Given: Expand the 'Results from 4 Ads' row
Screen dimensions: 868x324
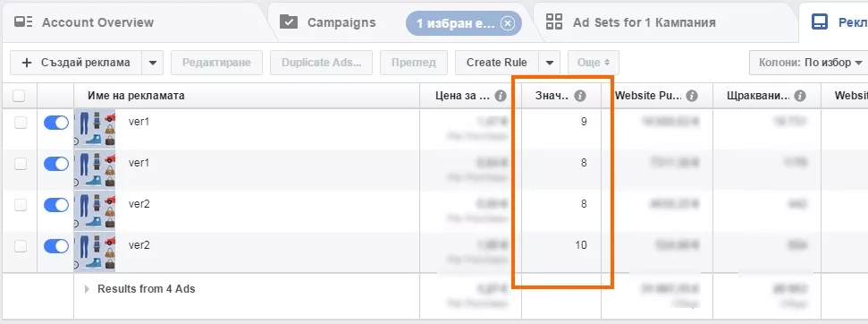Looking at the screenshot, I should 87,289.
